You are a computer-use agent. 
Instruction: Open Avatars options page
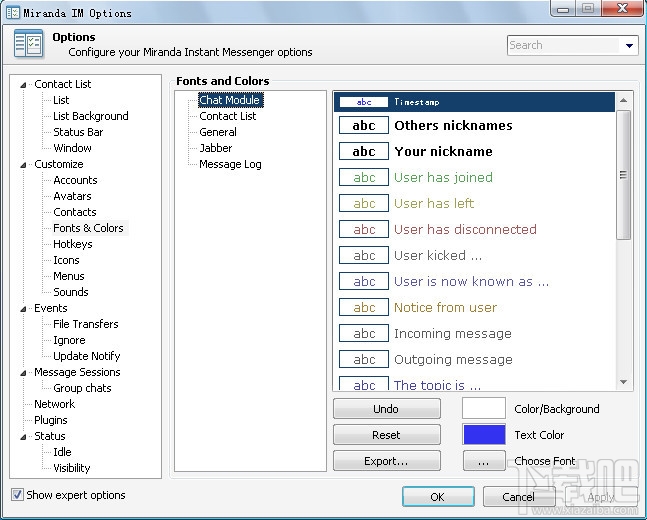(x=72, y=196)
